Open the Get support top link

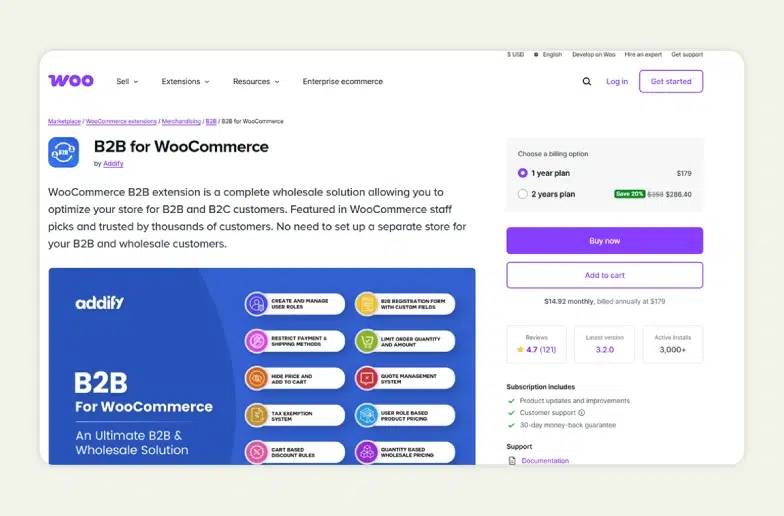[x=687, y=54]
